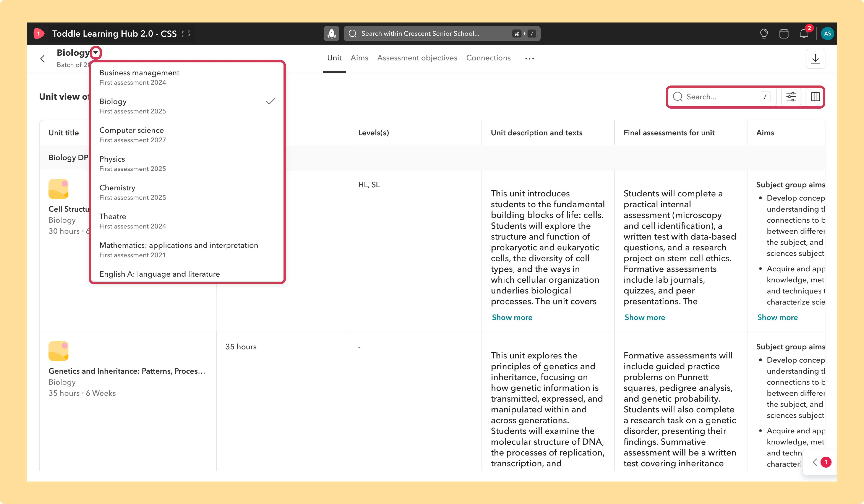Open the filter settings sliders icon
864x504 pixels.
pyautogui.click(x=791, y=97)
